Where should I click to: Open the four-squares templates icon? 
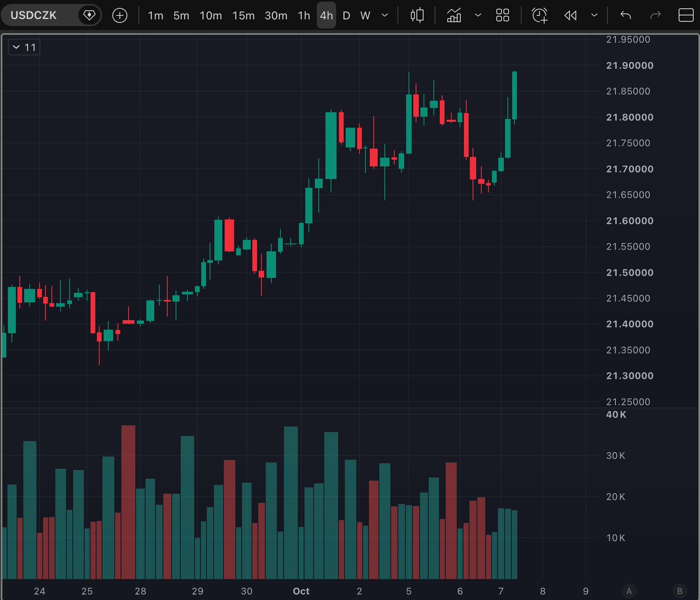[x=502, y=16]
